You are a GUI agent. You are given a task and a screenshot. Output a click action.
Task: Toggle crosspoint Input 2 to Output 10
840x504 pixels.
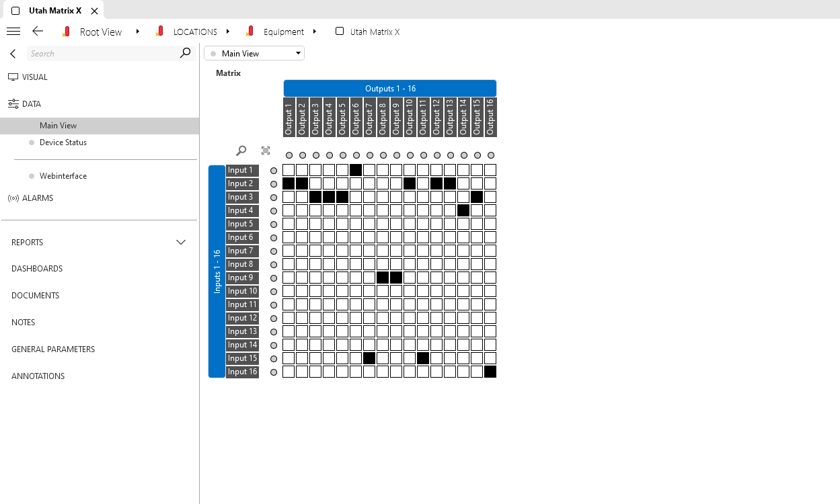pyautogui.click(x=410, y=183)
